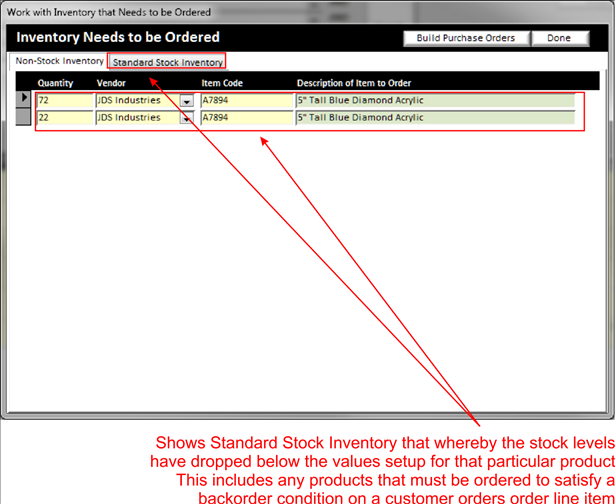Click the Description of Item to Order header

[354, 83]
